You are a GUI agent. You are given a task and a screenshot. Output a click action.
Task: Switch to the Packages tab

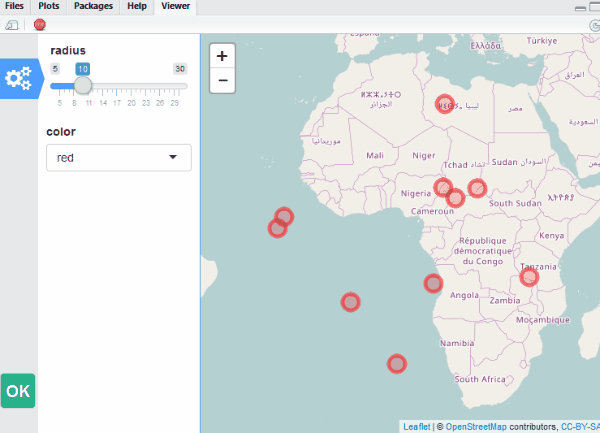[x=93, y=6]
